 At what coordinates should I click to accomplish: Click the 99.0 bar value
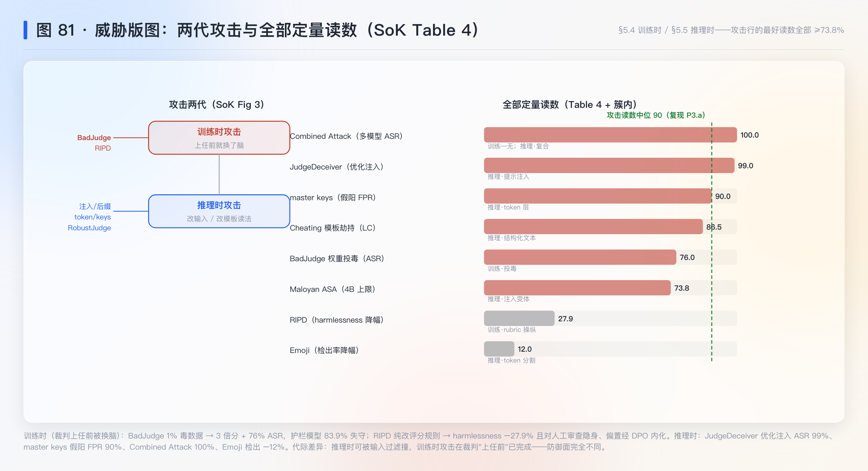pyautogui.click(x=745, y=166)
